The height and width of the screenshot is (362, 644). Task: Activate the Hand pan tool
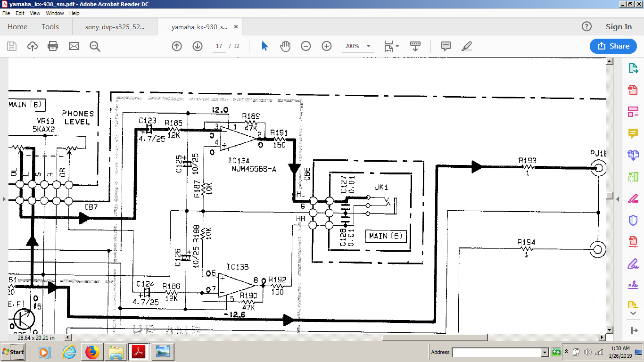coord(285,46)
